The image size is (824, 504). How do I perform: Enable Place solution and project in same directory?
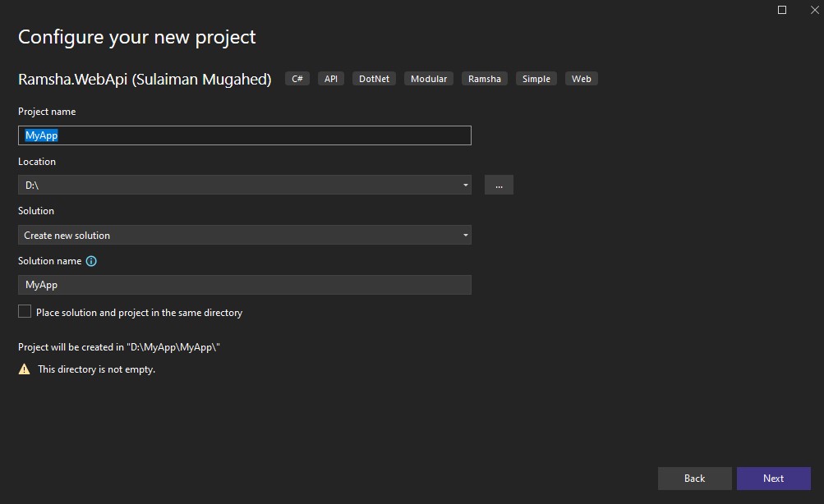tap(24, 311)
